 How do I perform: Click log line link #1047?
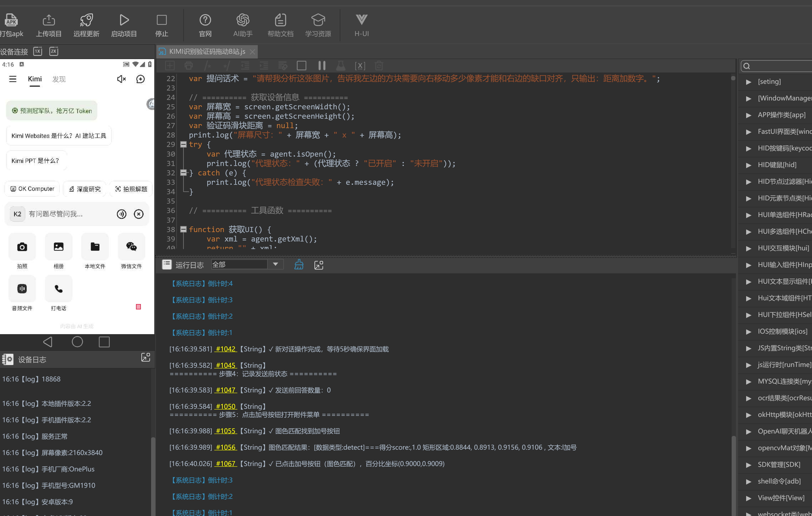tap(226, 390)
